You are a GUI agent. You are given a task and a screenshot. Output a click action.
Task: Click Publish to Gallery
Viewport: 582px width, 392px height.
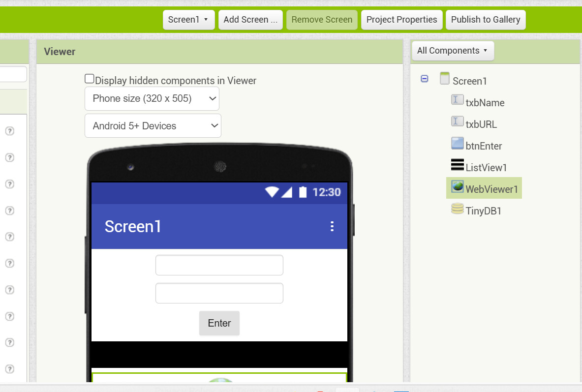coord(486,20)
